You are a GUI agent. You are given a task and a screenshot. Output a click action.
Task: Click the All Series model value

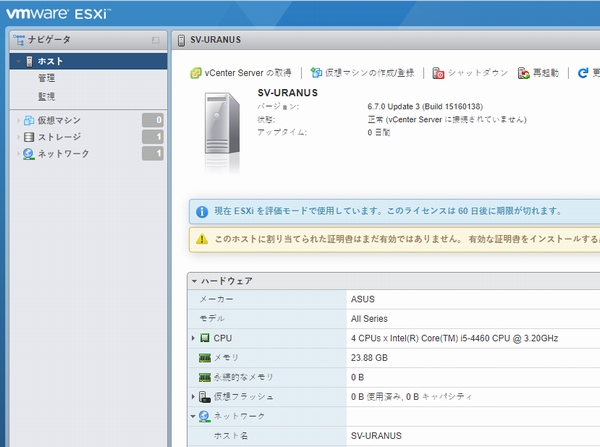[x=369, y=319]
